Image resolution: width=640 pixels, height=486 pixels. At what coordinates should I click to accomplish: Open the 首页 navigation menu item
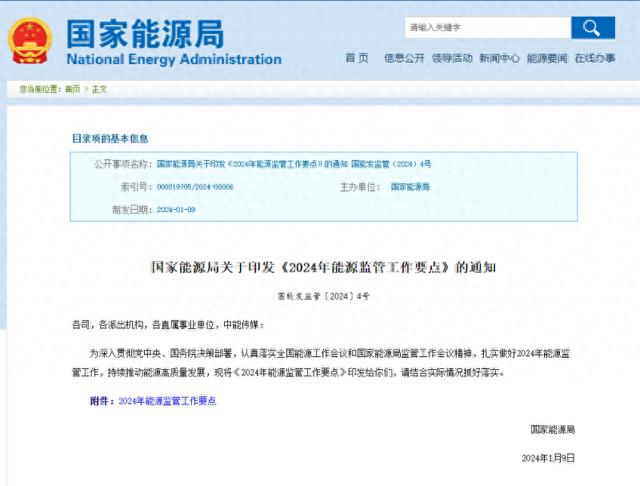pyautogui.click(x=356, y=58)
